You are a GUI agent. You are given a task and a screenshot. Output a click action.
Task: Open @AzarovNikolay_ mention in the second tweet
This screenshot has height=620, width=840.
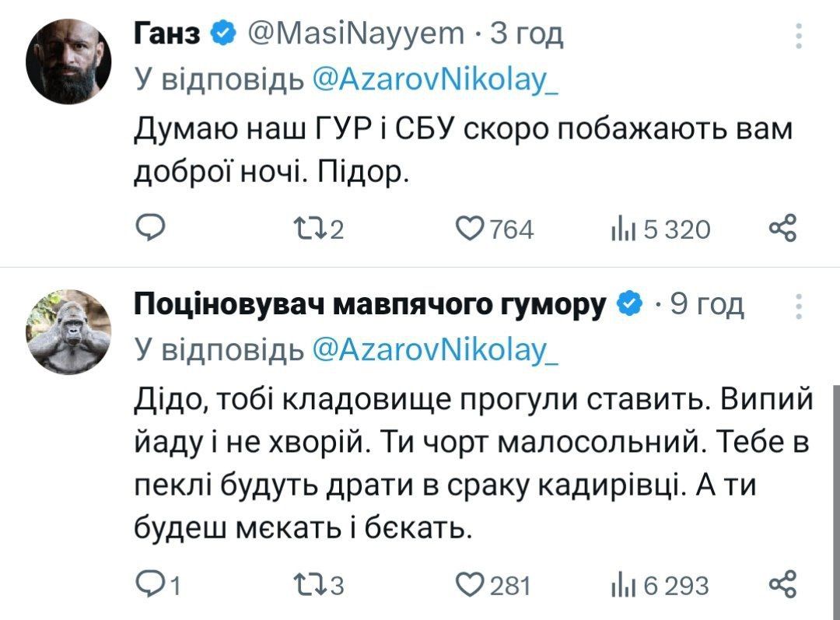pos(435,351)
